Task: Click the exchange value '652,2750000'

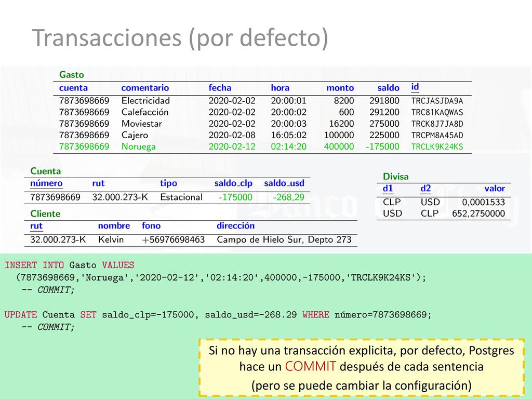Action: click(478, 214)
